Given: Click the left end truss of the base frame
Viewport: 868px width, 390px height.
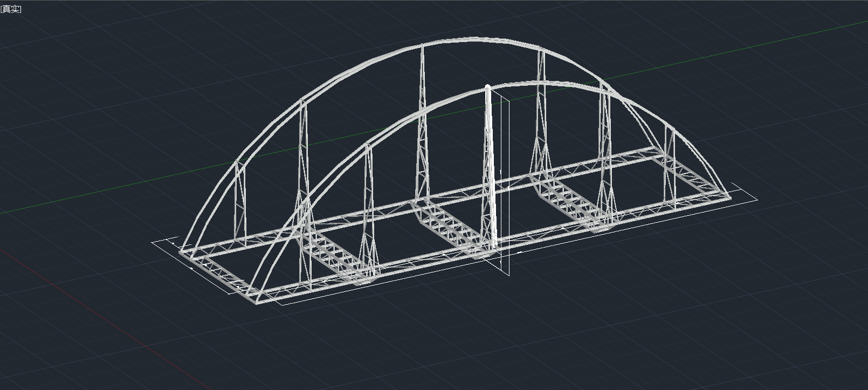Looking at the screenshot, I should point(221,276).
